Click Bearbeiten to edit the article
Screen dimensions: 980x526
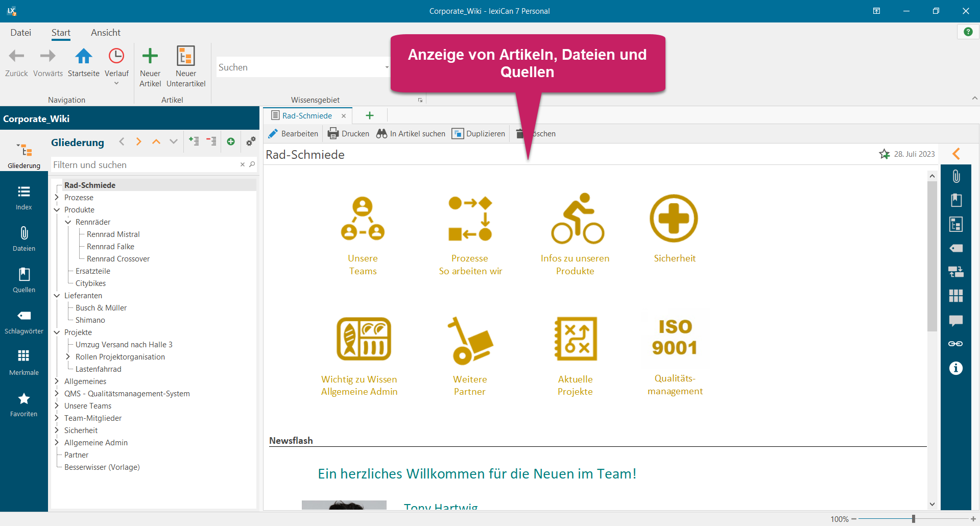pyautogui.click(x=293, y=134)
